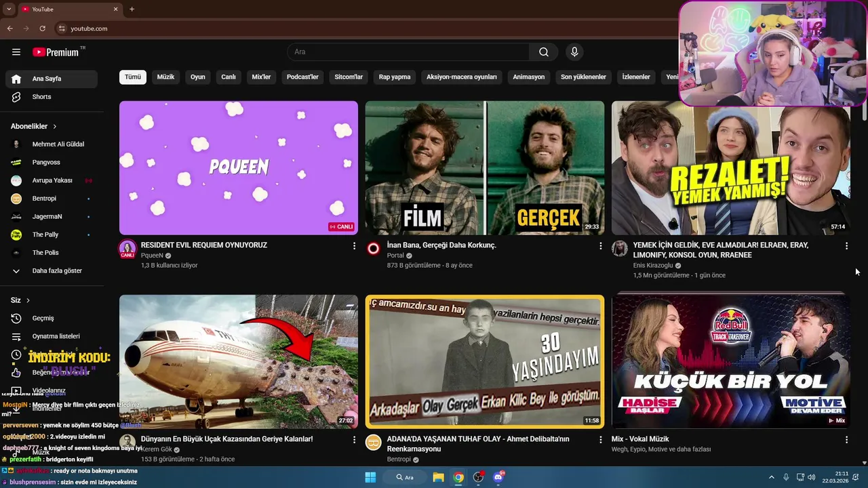Select the Podcast'ler filter chip
Image resolution: width=868 pixels, height=488 pixels.
pyautogui.click(x=302, y=77)
